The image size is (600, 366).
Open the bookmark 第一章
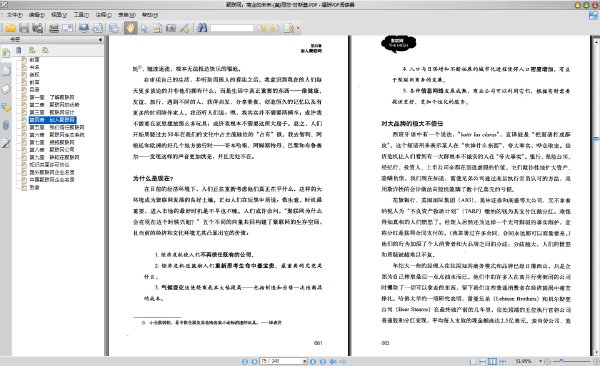52,97
